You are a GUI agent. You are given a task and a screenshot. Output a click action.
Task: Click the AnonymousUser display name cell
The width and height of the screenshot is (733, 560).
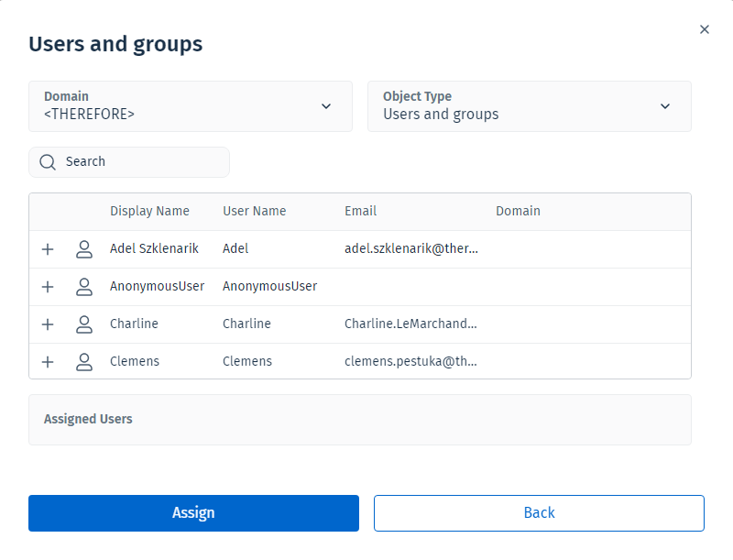coord(157,286)
